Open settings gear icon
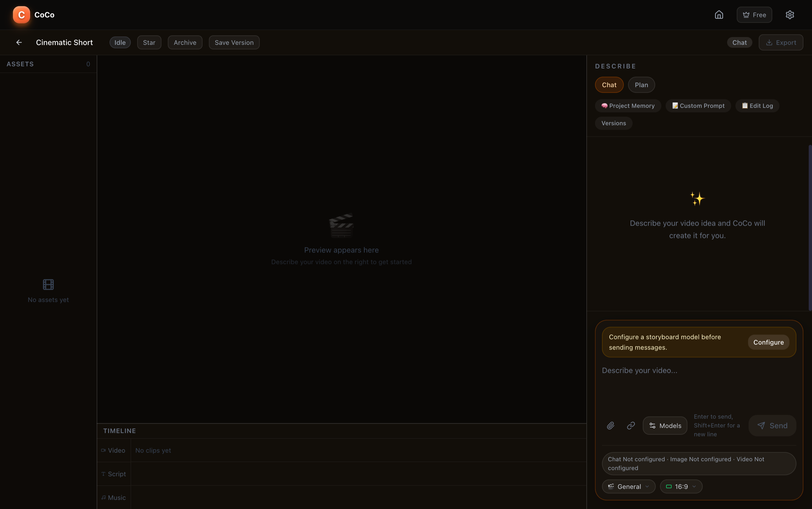Screen dimensions: 812x509 (790, 15)
